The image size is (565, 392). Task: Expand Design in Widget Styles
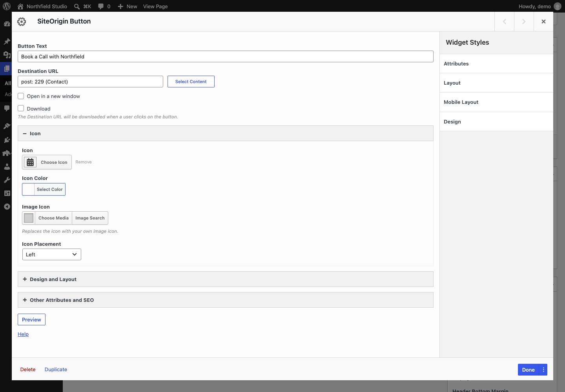496,122
